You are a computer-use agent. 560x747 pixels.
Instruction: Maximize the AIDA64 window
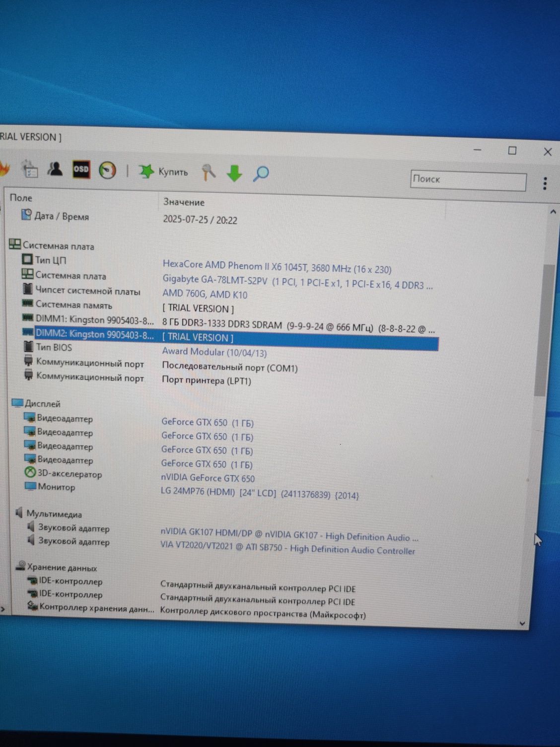click(512, 150)
